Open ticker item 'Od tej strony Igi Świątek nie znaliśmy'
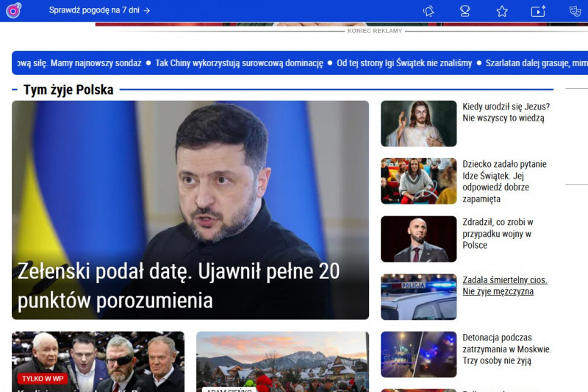 tap(404, 63)
